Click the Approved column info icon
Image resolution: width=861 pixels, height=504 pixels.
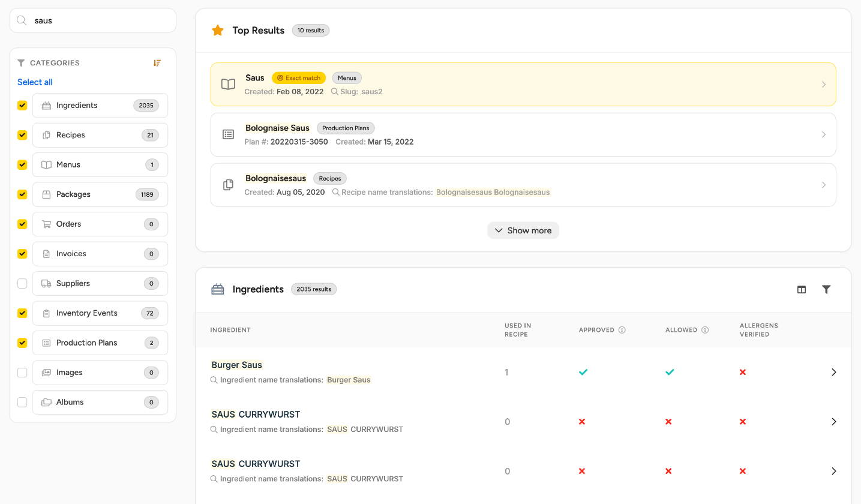pyautogui.click(x=622, y=330)
